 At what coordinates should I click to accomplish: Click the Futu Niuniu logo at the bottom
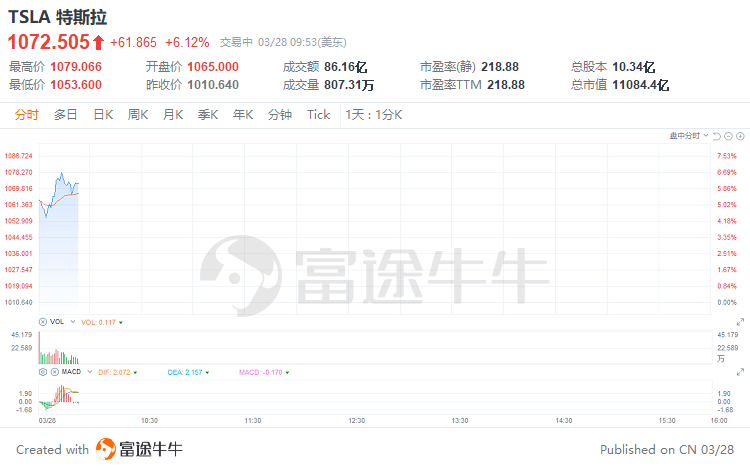pos(139,449)
